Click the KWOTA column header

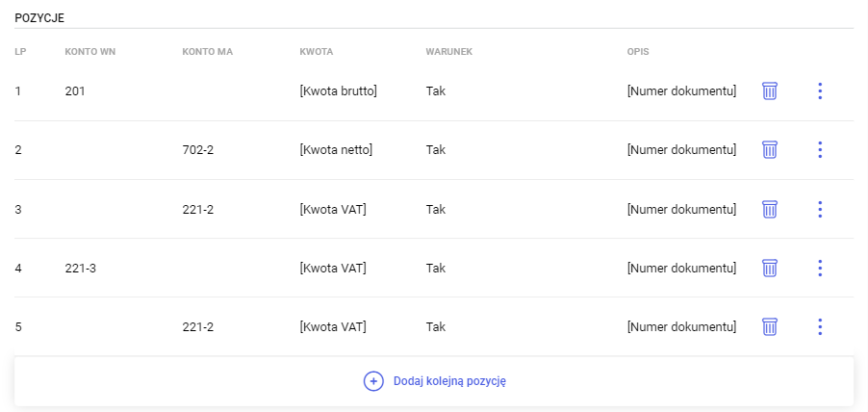(x=316, y=51)
